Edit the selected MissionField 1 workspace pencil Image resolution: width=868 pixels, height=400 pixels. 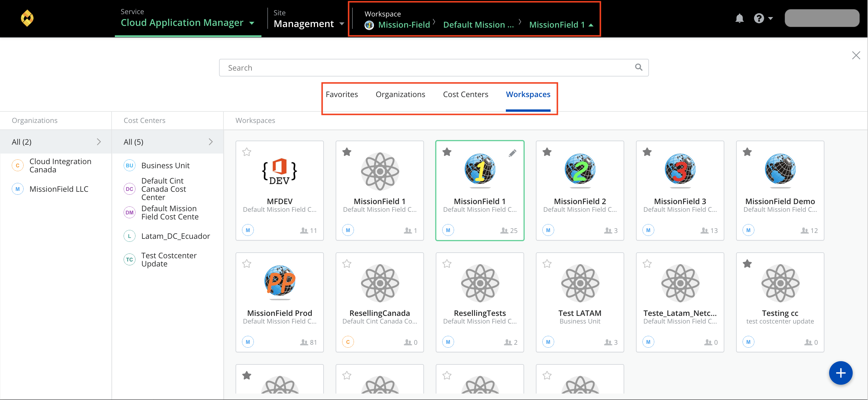(513, 153)
